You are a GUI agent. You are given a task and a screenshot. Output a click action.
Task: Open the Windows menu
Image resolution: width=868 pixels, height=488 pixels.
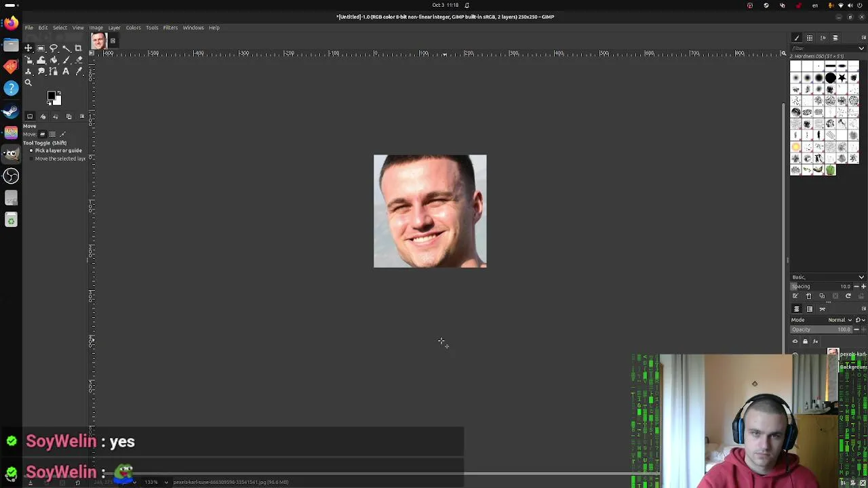point(193,28)
